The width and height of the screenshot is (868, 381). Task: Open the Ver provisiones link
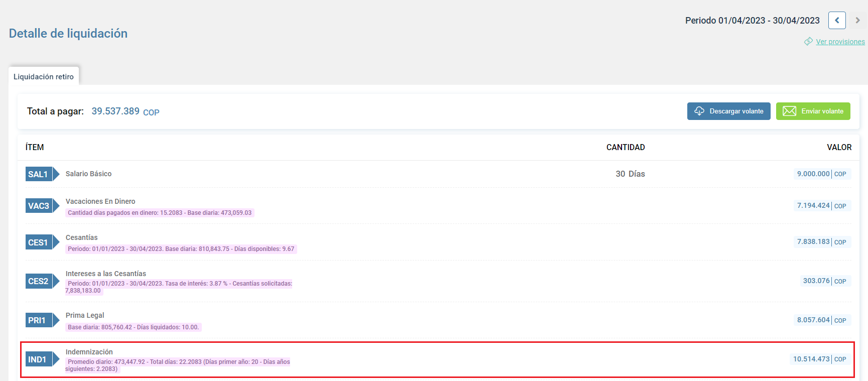[x=840, y=42]
